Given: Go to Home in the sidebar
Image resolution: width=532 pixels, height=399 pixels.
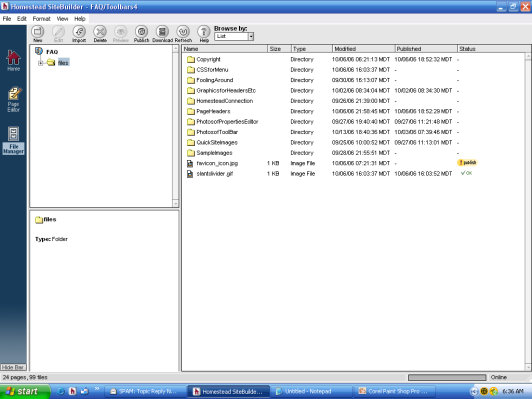Looking at the screenshot, I should click(x=14, y=60).
